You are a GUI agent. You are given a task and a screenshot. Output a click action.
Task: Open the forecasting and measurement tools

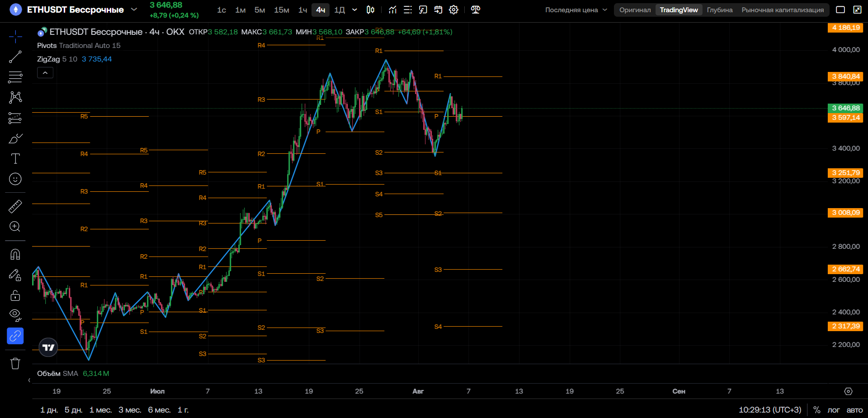[x=15, y=118]
